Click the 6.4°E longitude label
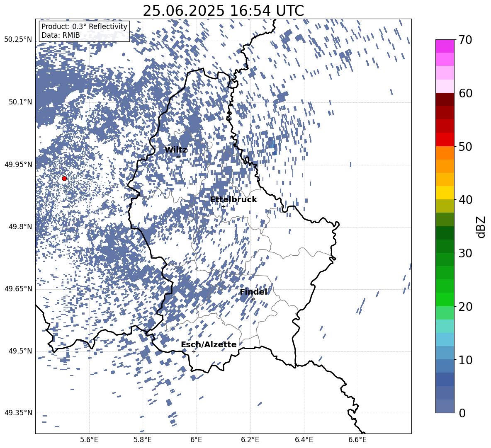The height and width of the screenshot is (448, 491). pos(304,440)
